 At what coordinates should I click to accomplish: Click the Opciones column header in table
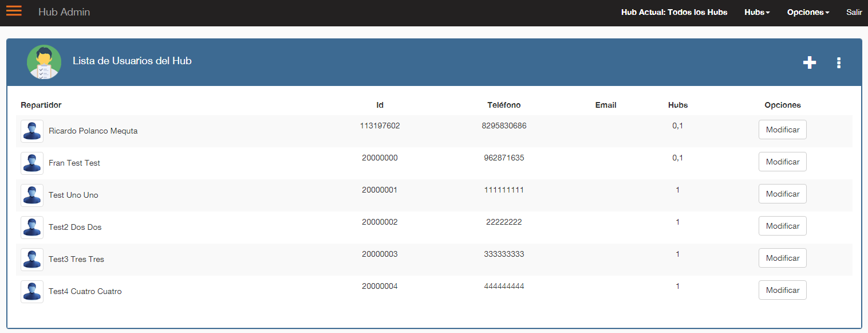click(783, 105)
